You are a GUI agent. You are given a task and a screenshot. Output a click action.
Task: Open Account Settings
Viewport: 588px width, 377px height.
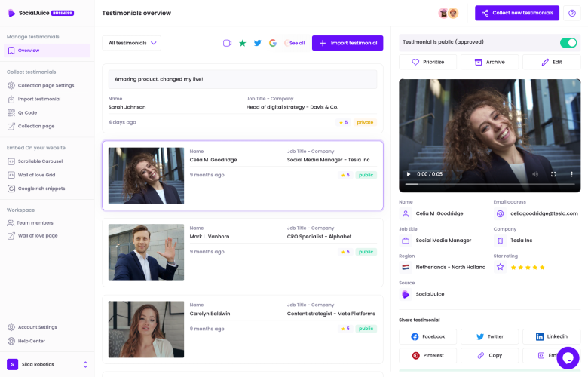(x=32, y=327)
